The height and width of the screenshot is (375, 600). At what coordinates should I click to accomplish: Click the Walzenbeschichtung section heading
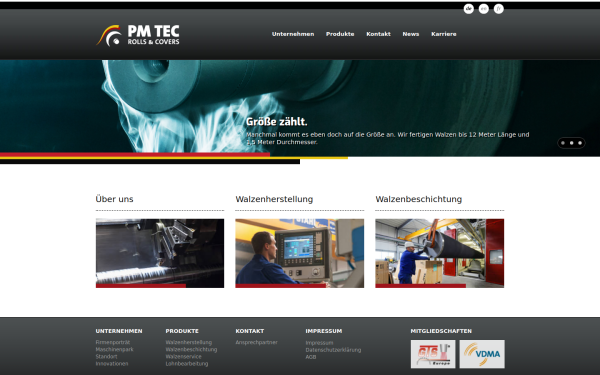(x=419, y=199)
